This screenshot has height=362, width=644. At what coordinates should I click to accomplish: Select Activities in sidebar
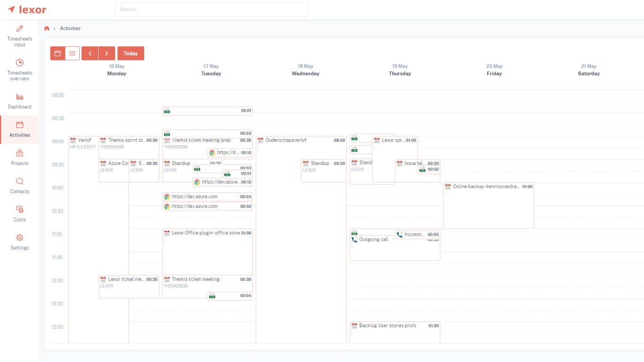(x=19, y=130)
